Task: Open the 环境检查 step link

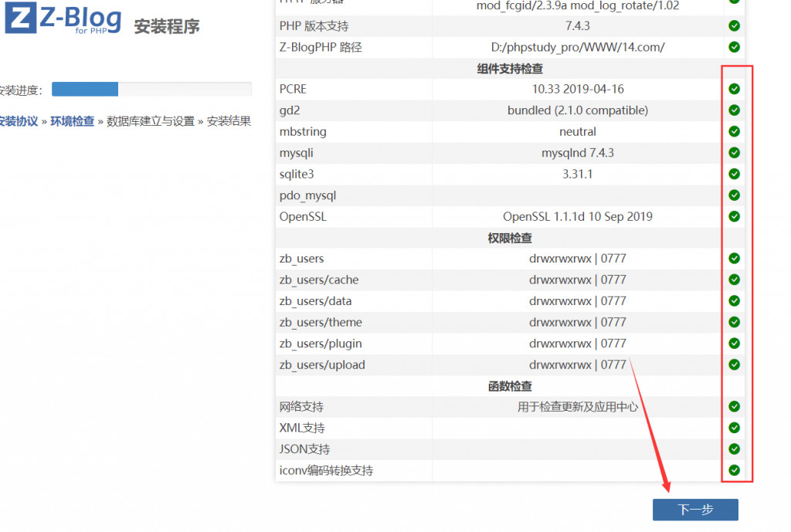Action: [x=72, y=121]
